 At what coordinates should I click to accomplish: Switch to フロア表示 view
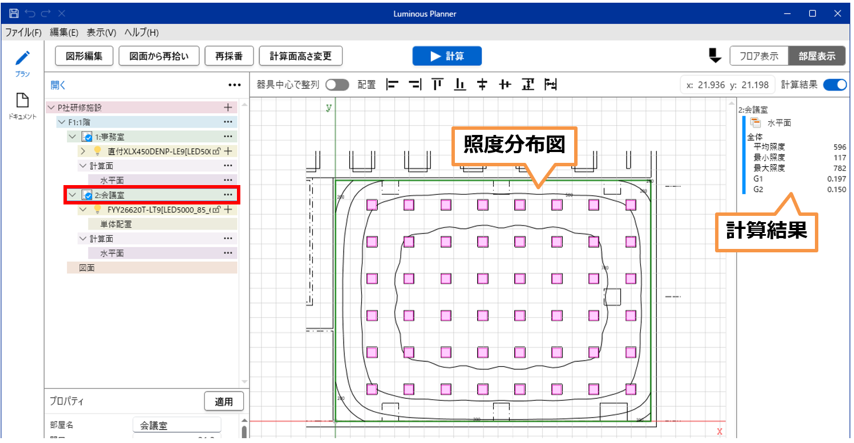point(758,56)
